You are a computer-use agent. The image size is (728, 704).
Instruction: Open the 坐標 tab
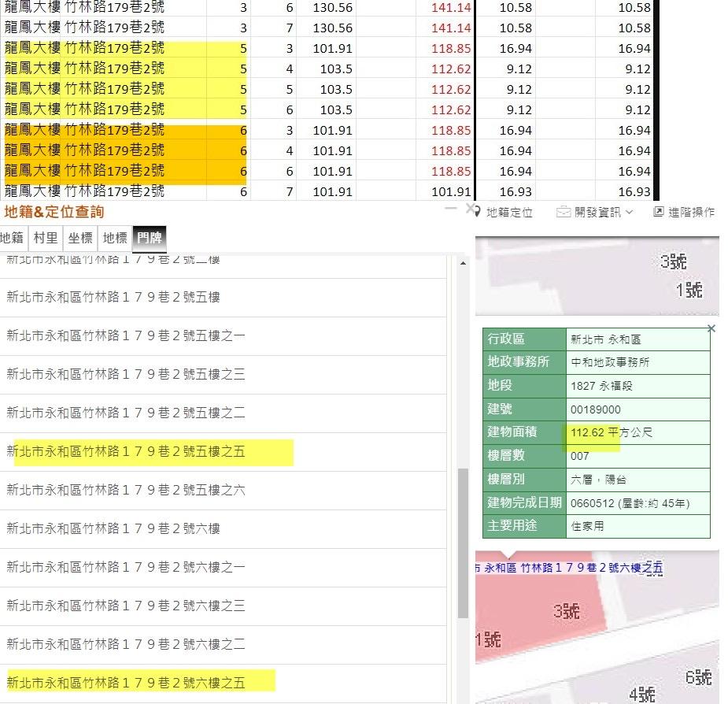[x=80, y=238]
